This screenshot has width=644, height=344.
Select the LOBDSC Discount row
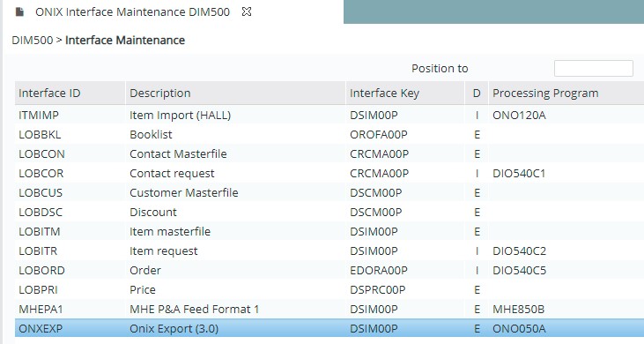point(329,212)
